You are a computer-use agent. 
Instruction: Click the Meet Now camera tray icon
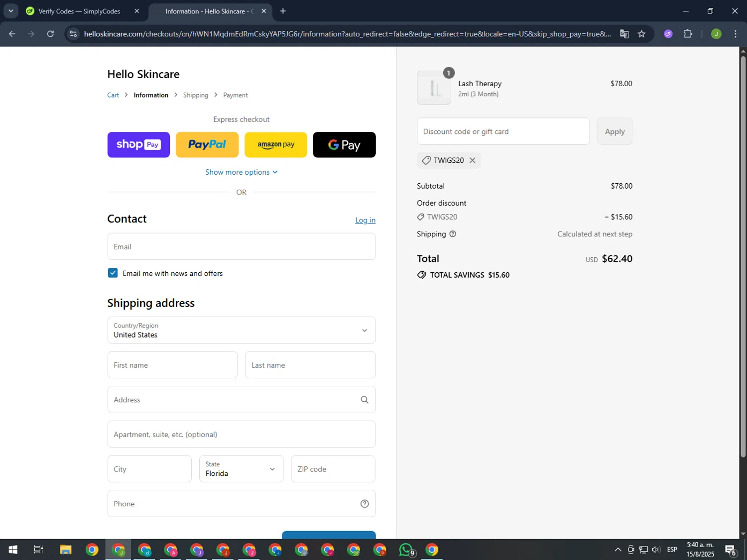click(x=630, y=550)
